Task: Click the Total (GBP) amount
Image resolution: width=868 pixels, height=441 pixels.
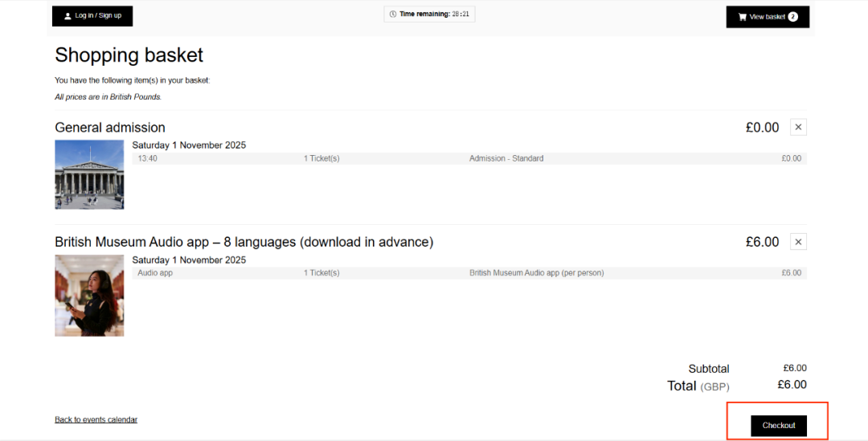Action: [792, 385]
